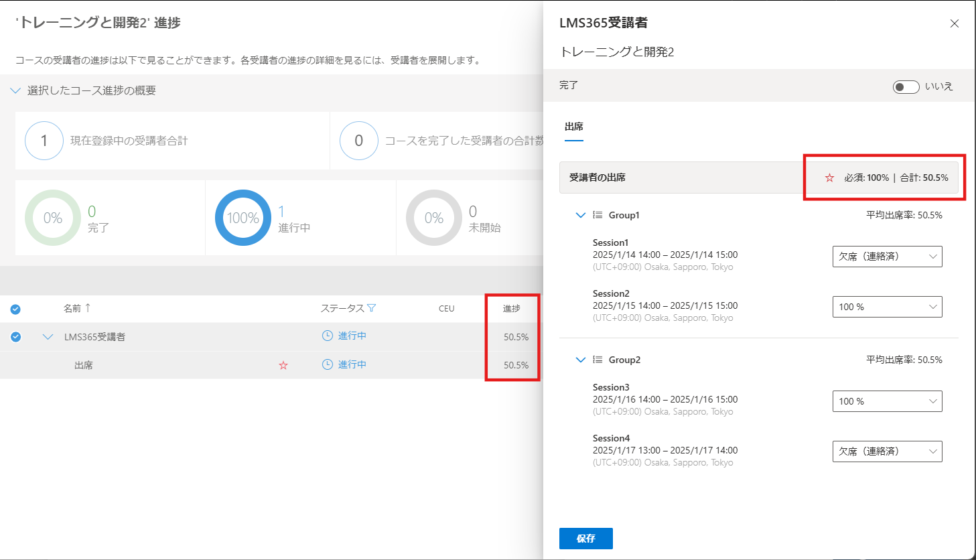Viewport: 976px width, 560px height.
Task: Click the 進行中 status link for 出席 row
Action: (352, 364)
